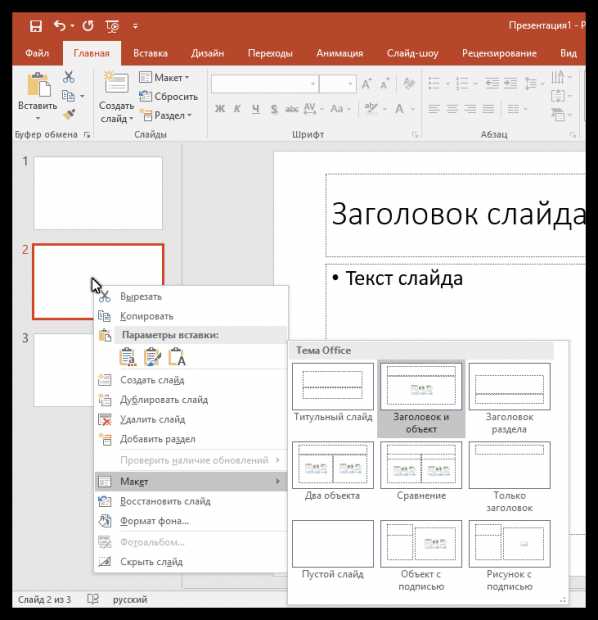Open the Макет dropdown in ribbon
The width and height of the screenshot is (598, 620).
[164, 78]
